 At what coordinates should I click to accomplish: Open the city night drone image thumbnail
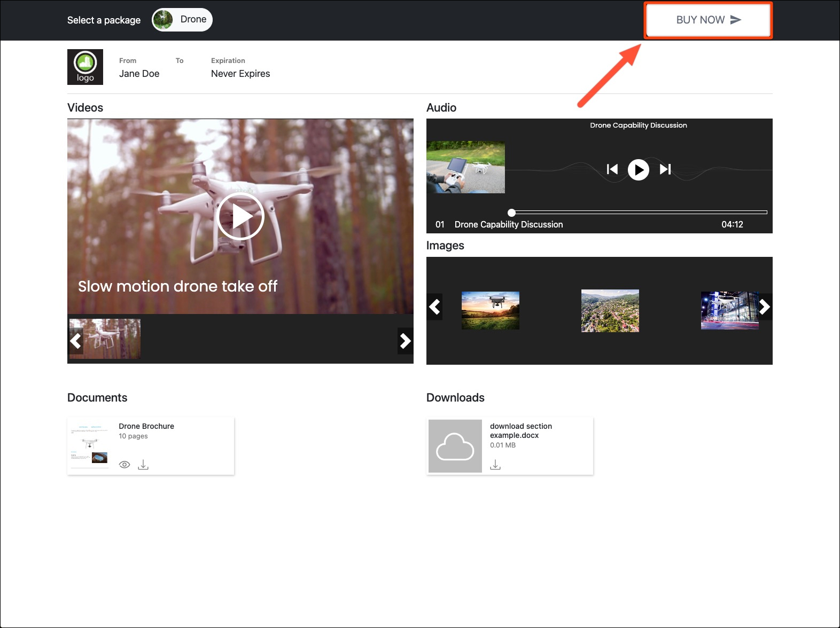pyautogui.click(x=729, y=310)
